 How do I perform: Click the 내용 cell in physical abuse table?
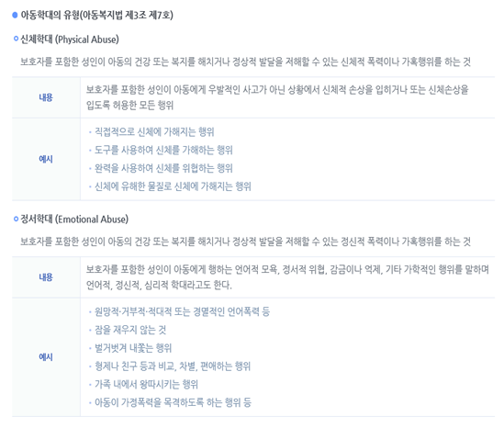[46, 97]
